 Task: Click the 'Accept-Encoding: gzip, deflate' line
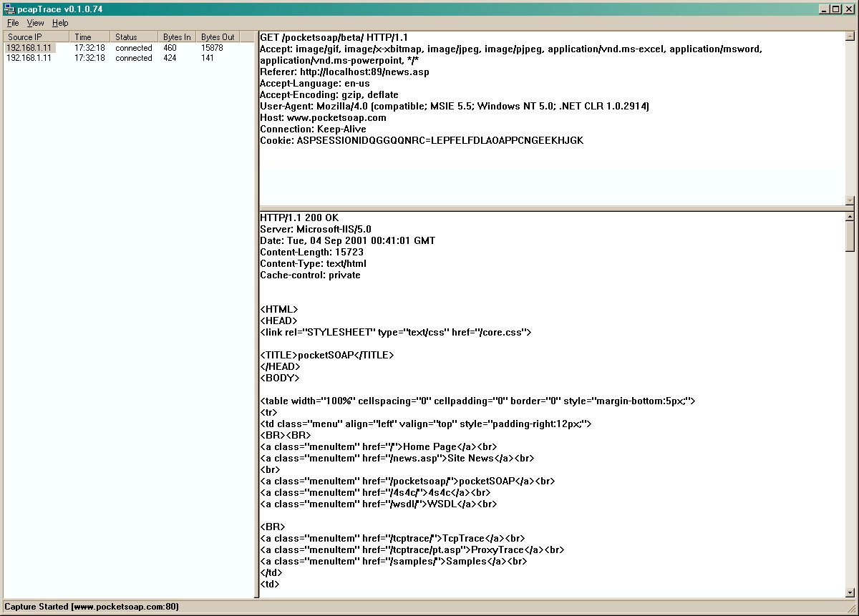click(x=329, y=94)
